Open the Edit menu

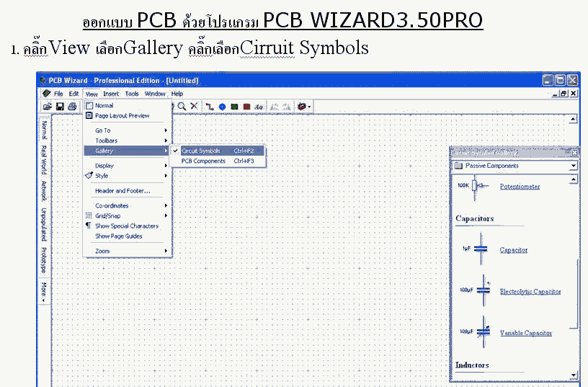[74, 94]
